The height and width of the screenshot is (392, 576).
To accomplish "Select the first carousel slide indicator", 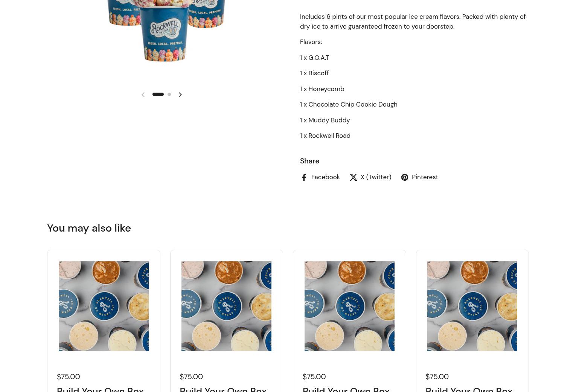I will point(158,95).
